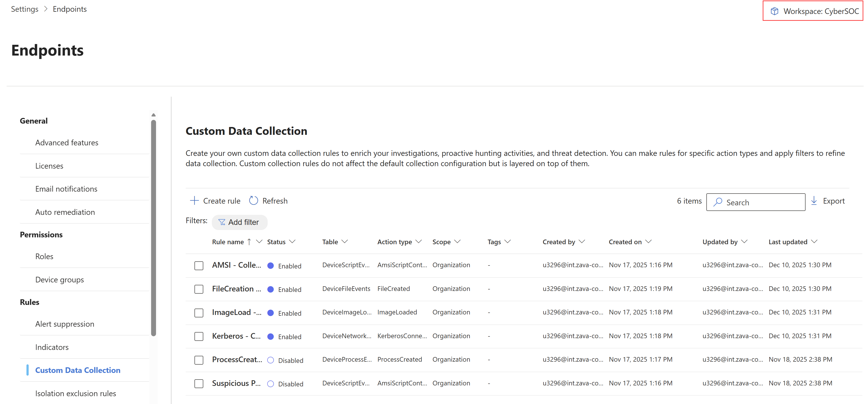Click FileCreated action type cell
Screen dimensions: 868x404
tap(394, 289)
